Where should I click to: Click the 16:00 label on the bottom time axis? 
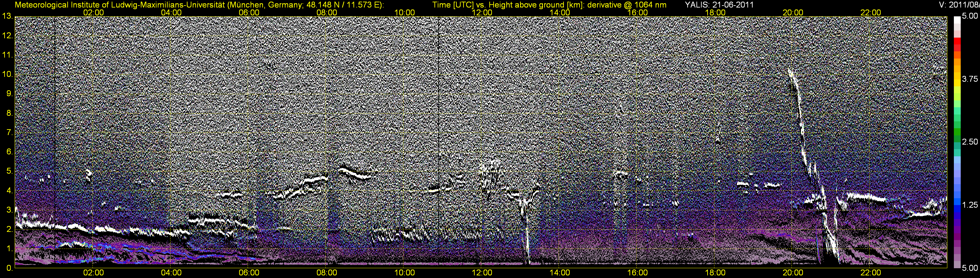pos(637,273)
